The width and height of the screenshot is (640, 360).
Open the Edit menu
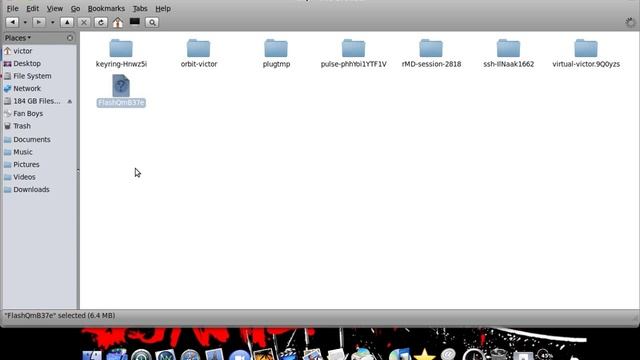(32, 9)
